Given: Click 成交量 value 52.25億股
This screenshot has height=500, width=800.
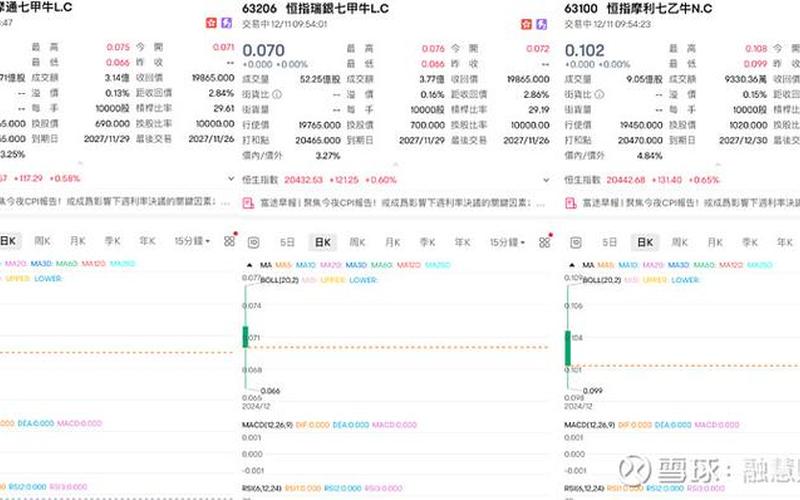Looking at the screenshot, I should point(320,79).
